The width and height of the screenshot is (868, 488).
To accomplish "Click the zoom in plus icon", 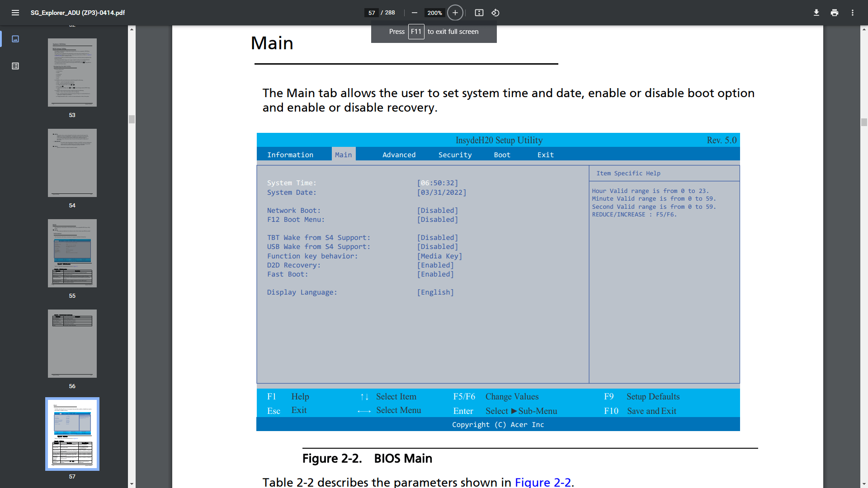I will [455, 13].
